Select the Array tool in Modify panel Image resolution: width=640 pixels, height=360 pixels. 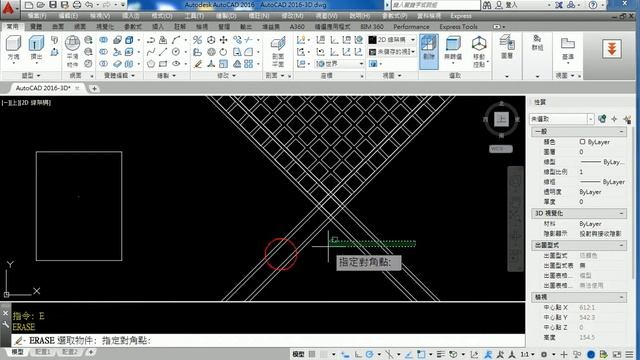[x=249, y=64]
